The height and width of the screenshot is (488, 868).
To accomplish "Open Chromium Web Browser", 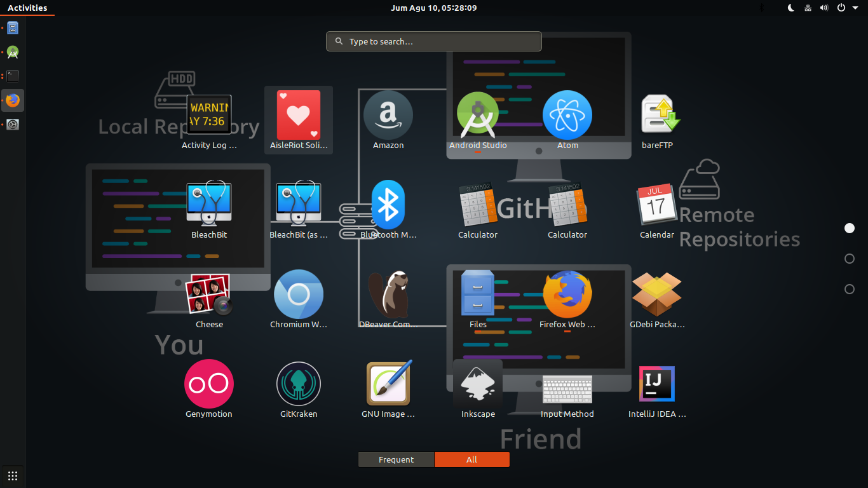I will [299, 300].
